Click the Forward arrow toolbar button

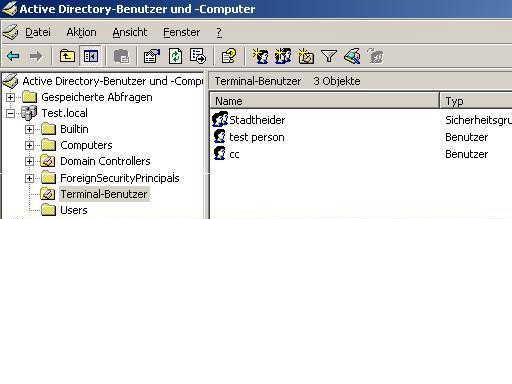pos(36,56)
